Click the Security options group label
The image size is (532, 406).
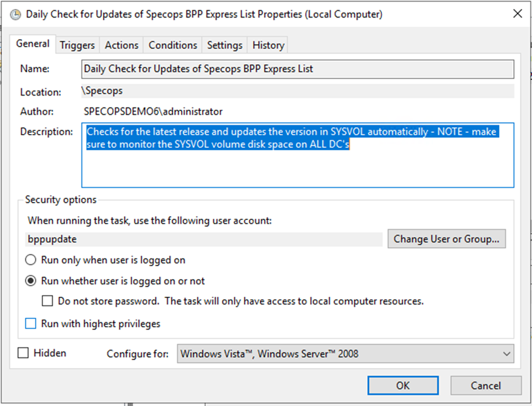pyautogui.click(x=61, y=200)
